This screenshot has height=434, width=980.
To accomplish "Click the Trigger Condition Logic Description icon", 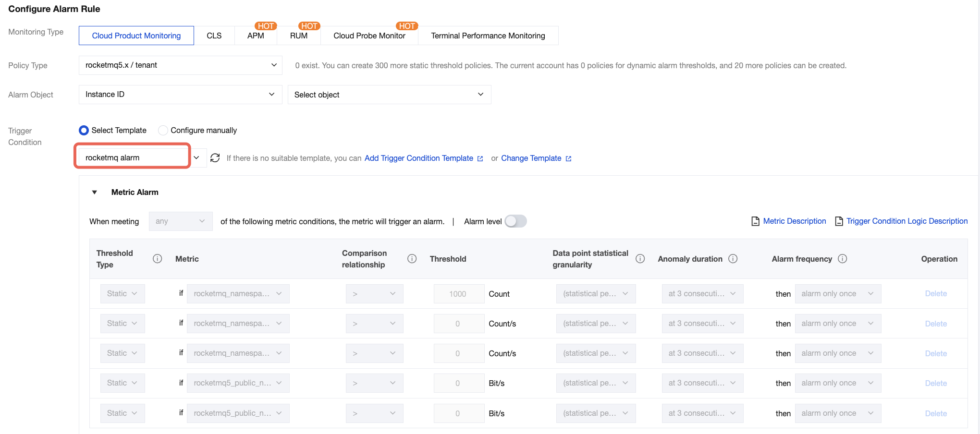I will [839, 221].
